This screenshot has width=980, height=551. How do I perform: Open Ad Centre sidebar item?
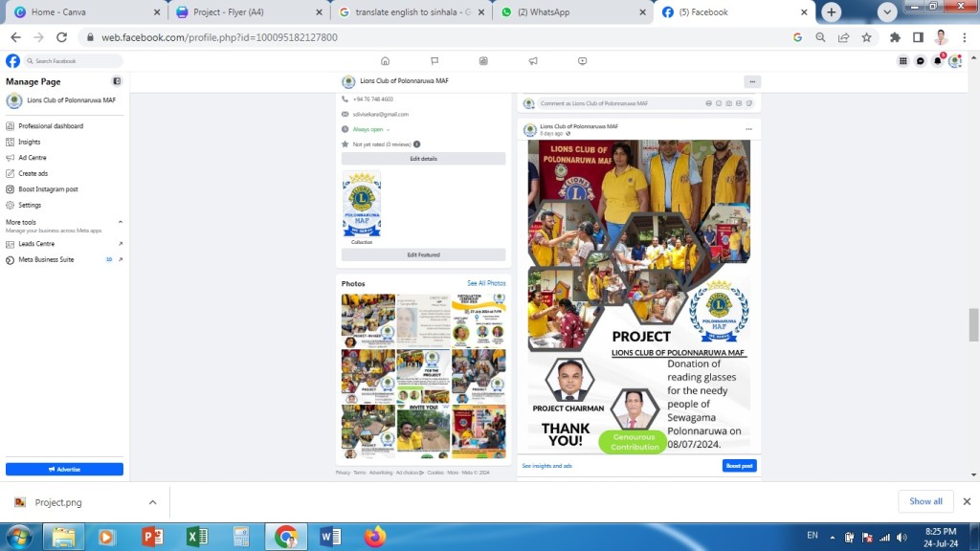(x=32, y=158)
